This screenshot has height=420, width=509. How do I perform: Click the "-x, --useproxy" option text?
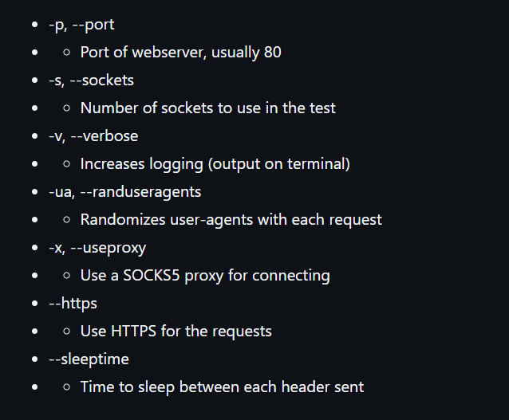97,248
